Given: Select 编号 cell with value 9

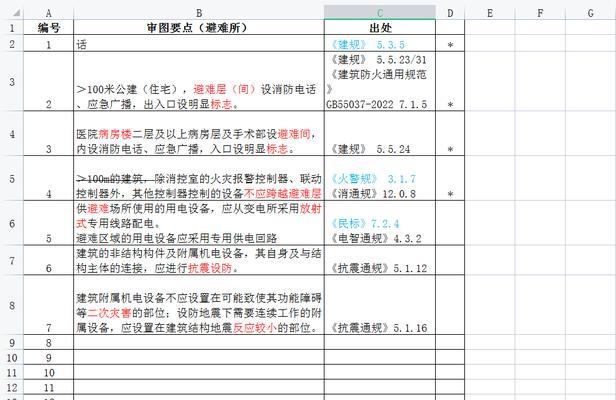Looking at the screenshot, I should coord(49,357).
